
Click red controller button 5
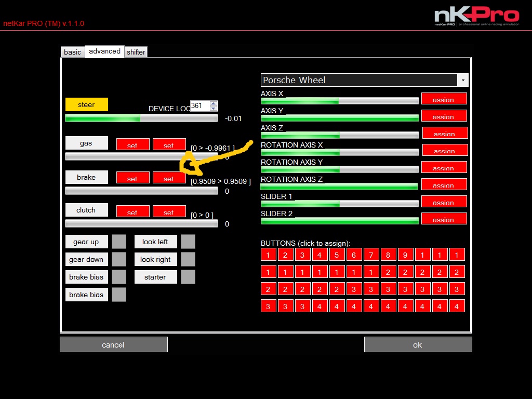click(x=337, y=255)
